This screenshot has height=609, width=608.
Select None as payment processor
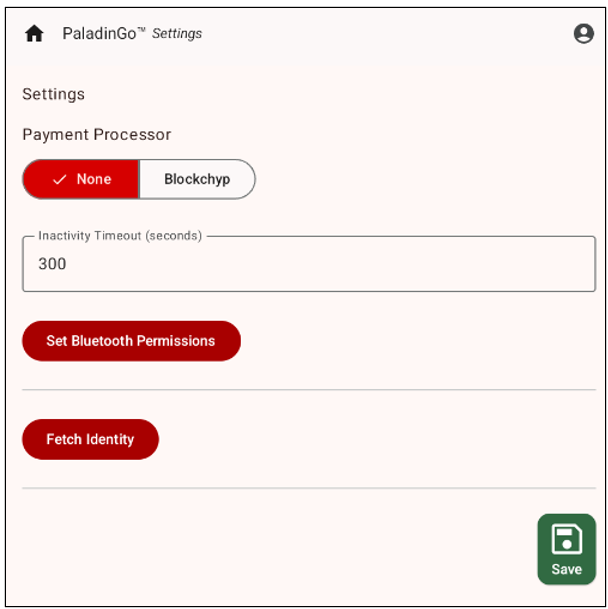81,180
